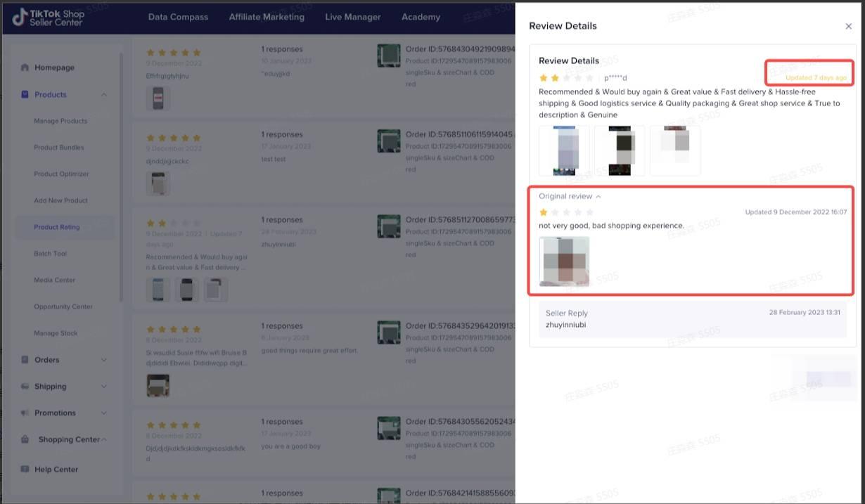Collapse the Products sidebar section
Image resolution: width=865 pixels, height=504 pixels.
tap(104, 94)
